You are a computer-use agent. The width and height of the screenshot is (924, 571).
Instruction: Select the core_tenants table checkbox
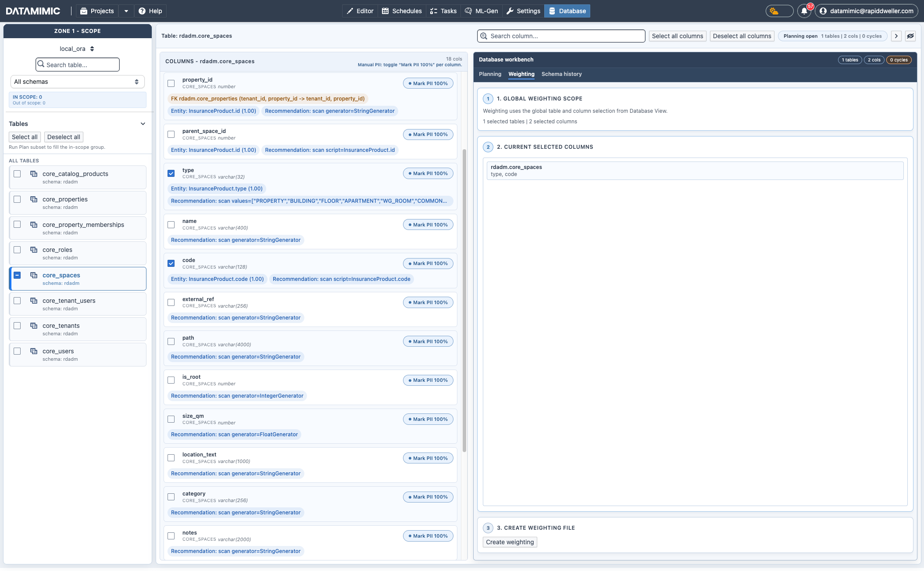tap(17, 326)
